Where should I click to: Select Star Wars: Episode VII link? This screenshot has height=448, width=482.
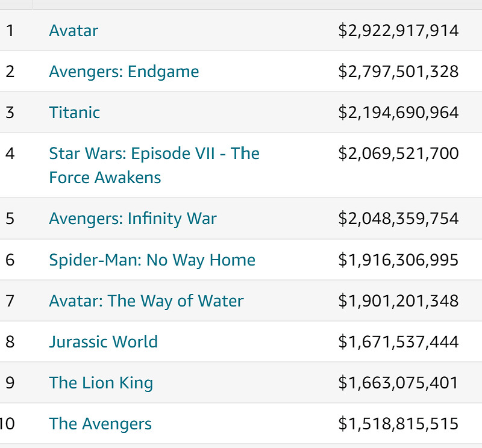(154, 154)
